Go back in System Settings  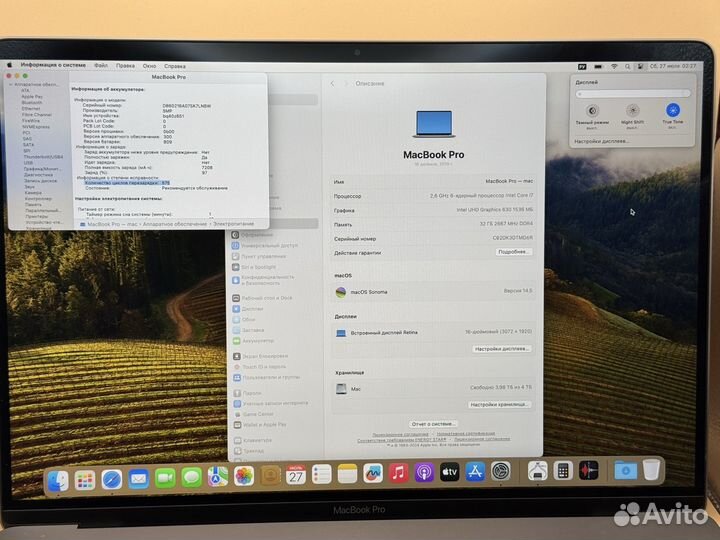332,84
